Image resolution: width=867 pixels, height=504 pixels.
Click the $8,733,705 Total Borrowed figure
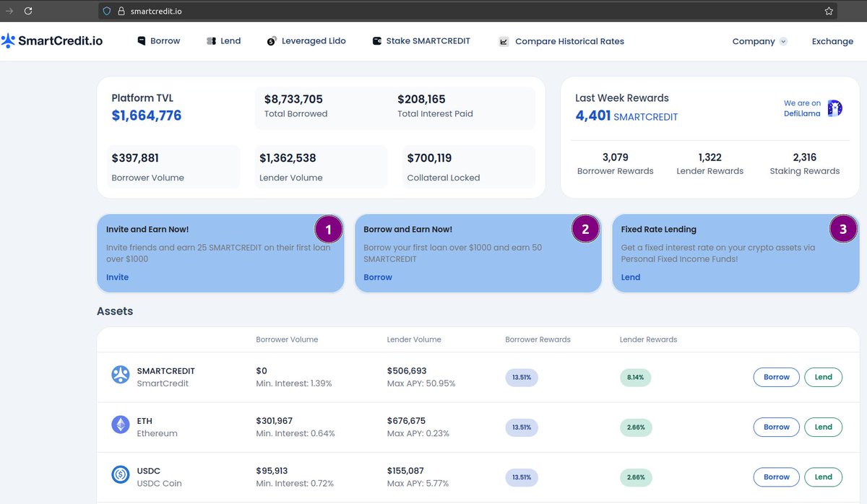[x=293, y=100]
